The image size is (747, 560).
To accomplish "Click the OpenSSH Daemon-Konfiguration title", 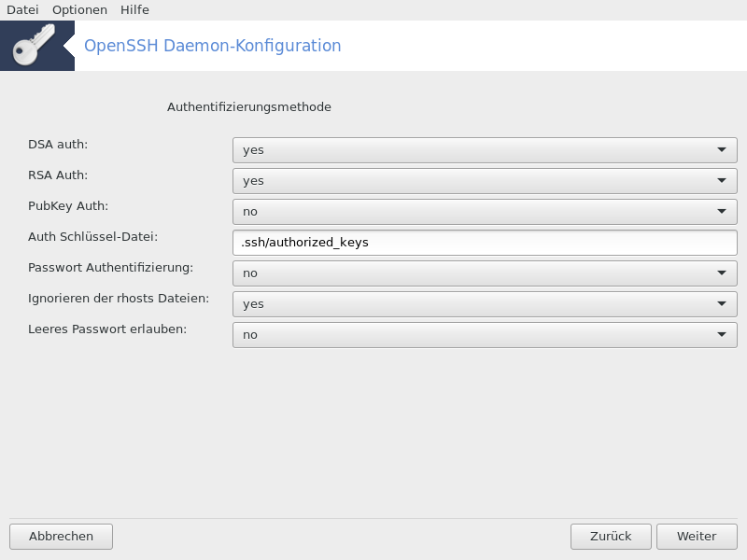I will [x=213, y=46].
